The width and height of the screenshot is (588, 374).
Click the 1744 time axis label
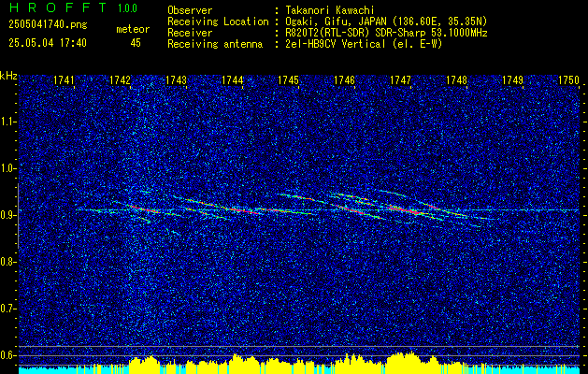232,80
